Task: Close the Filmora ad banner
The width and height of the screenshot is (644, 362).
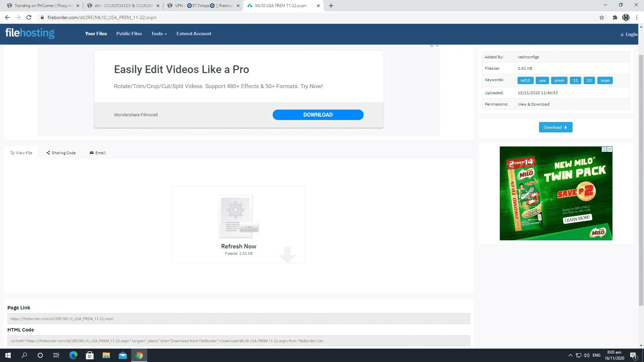Action: (437, 46)
